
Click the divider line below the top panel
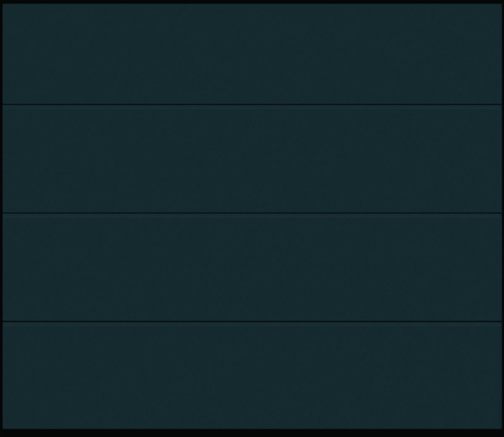coord(252,104)
